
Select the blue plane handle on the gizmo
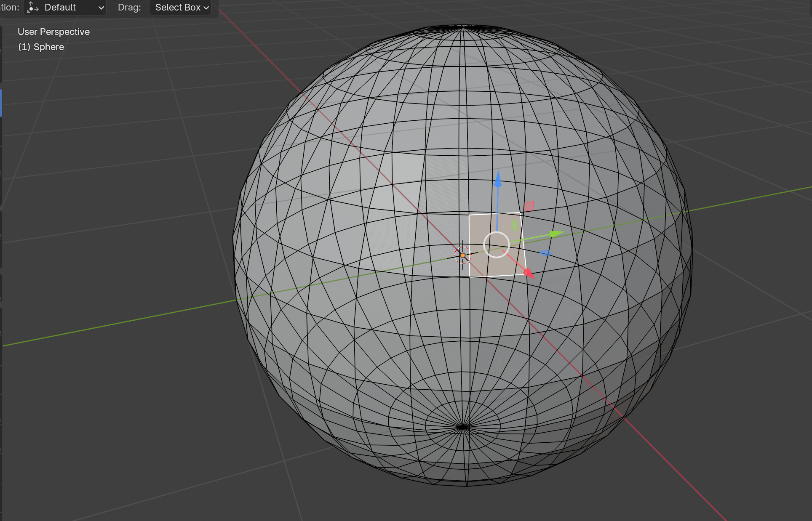click(545, 253)
